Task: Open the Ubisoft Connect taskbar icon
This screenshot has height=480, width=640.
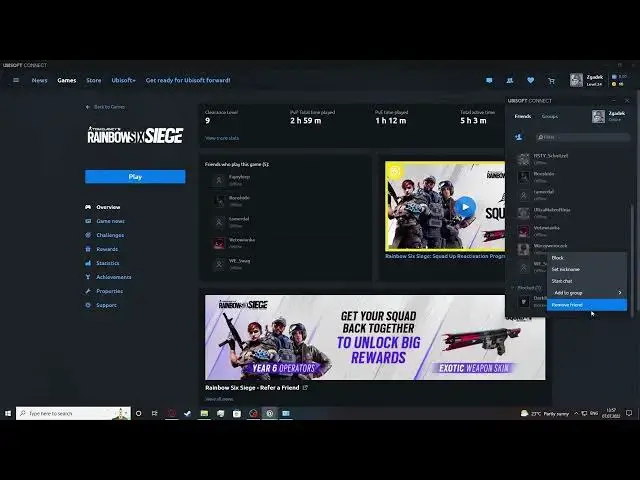Action: point(270,413)
